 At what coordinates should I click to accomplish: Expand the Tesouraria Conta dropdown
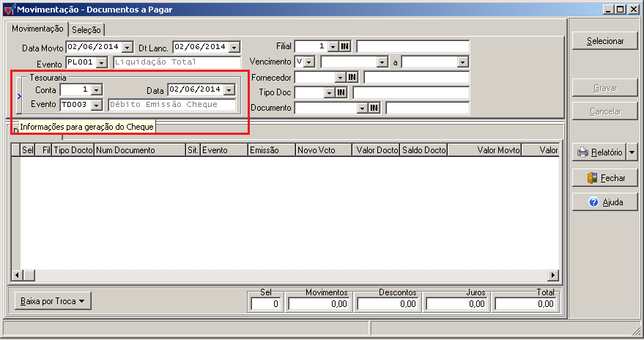pyautogui.click(x=97, y=89)
